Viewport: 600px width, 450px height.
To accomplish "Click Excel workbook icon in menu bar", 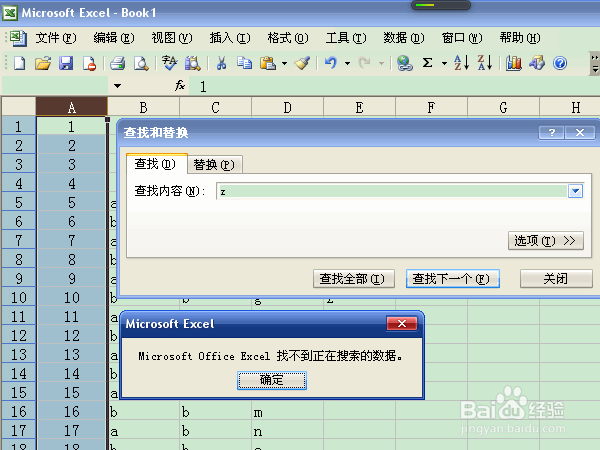I will (x=18, y=38).
